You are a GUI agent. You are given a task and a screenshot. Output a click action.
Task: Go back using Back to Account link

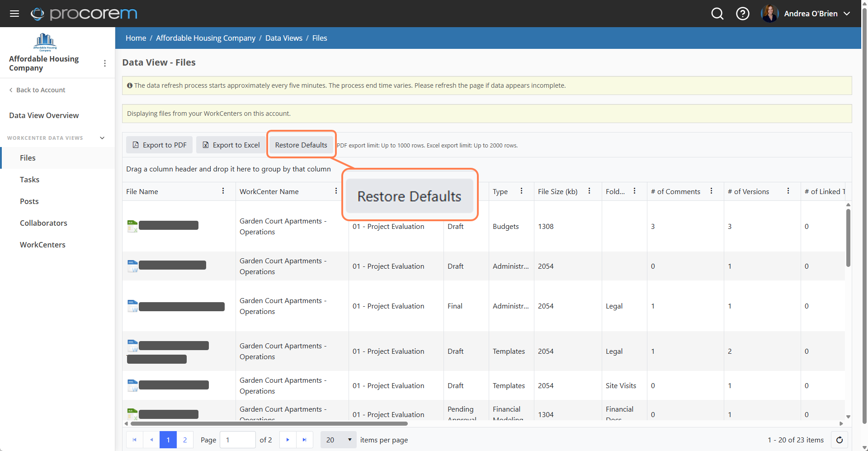pyautogui.click(x=37, y=90)
